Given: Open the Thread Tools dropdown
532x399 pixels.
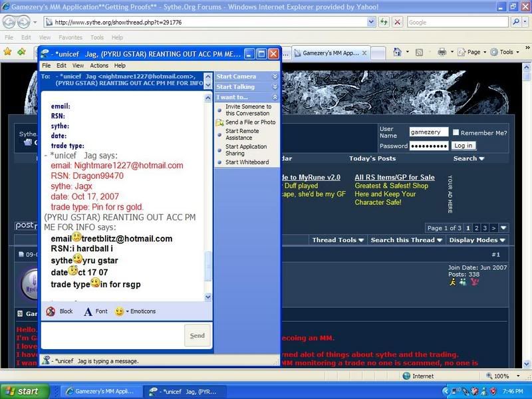Looking at the screenshot, I should [338, 240].
